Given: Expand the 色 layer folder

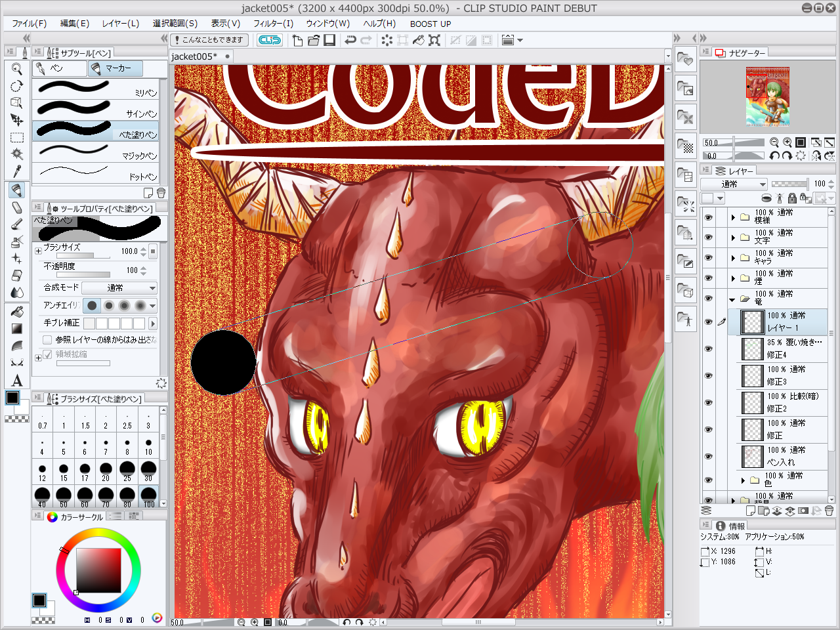Looking at the screenshot, I should [x=743, y=480].
